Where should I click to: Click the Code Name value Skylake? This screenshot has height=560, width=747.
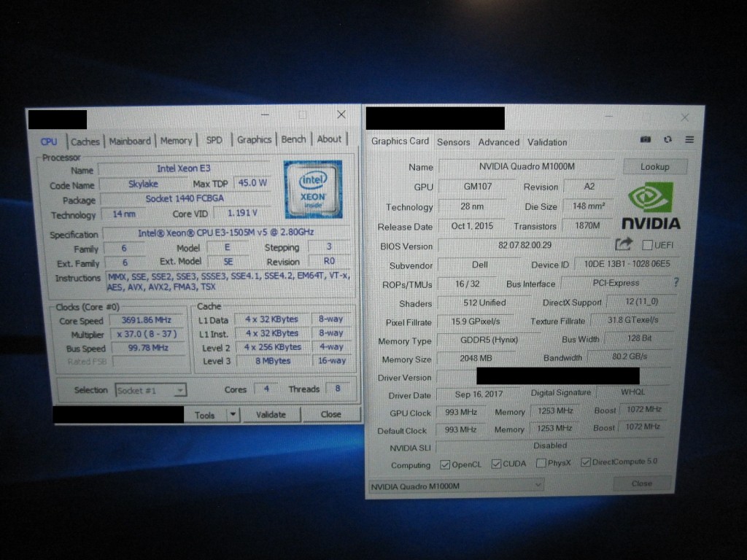coord(144,184)
